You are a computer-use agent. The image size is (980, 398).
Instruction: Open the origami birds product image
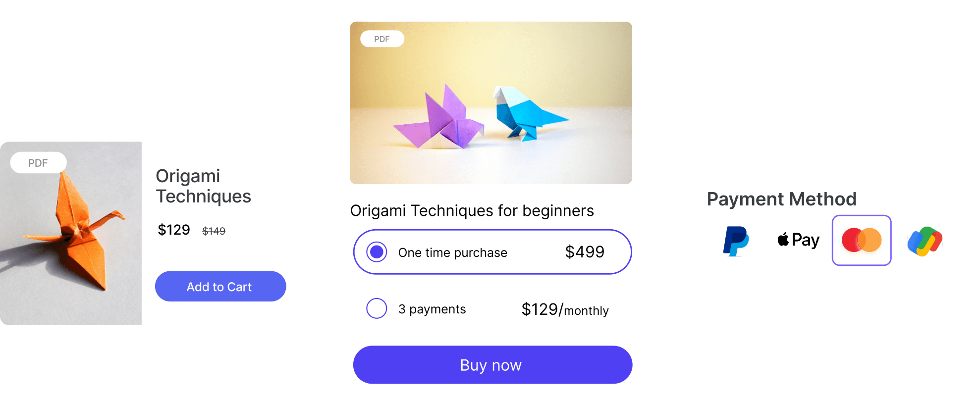click(x=491, y=103)
